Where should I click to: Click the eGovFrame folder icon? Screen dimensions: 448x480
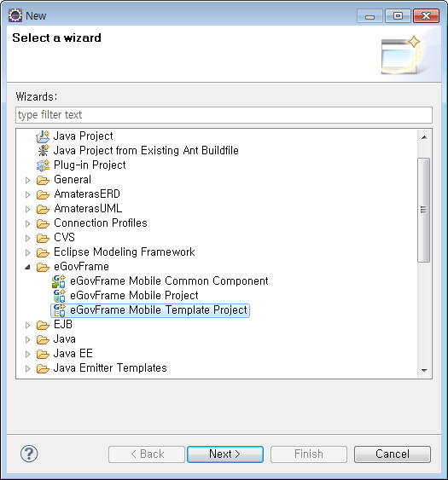coord(43,267)
